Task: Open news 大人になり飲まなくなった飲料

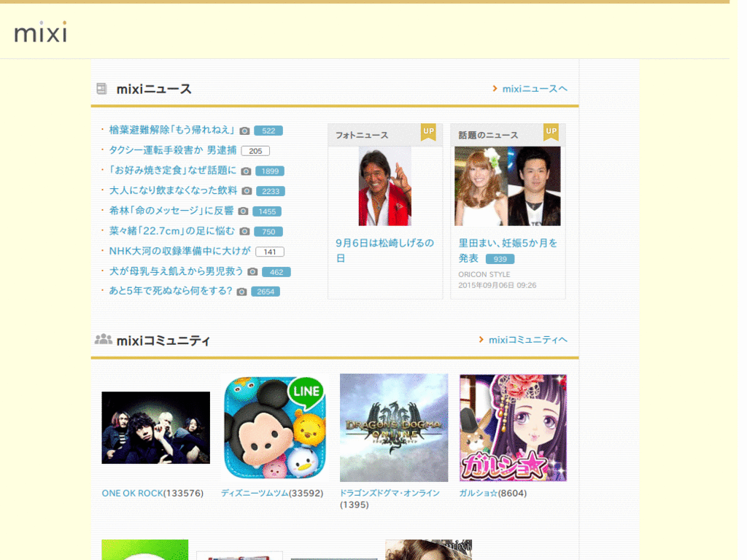Action: [x=174, y=190]
